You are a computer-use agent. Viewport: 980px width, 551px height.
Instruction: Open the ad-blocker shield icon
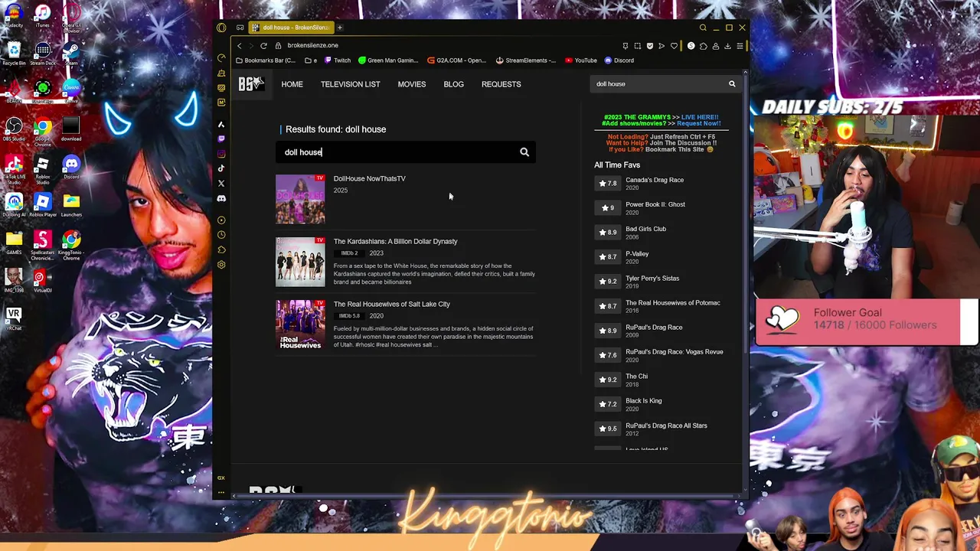650,46
